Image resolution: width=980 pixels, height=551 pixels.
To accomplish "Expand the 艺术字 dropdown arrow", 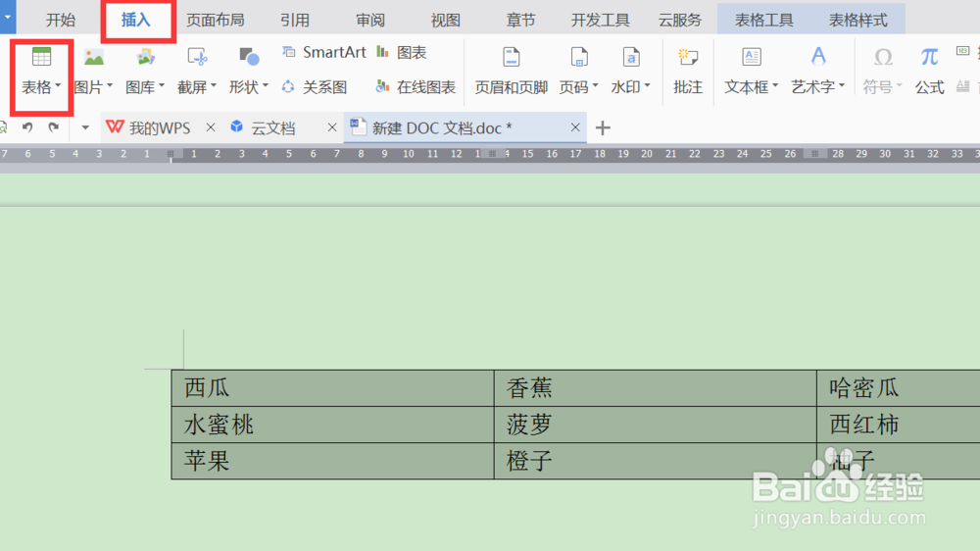I will coord(842,85).
